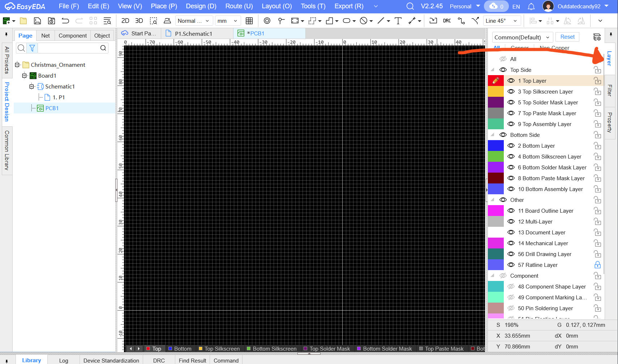This screenshot has height=364, width=618.
Task: Open the Route menu
Action: [239, 6]
